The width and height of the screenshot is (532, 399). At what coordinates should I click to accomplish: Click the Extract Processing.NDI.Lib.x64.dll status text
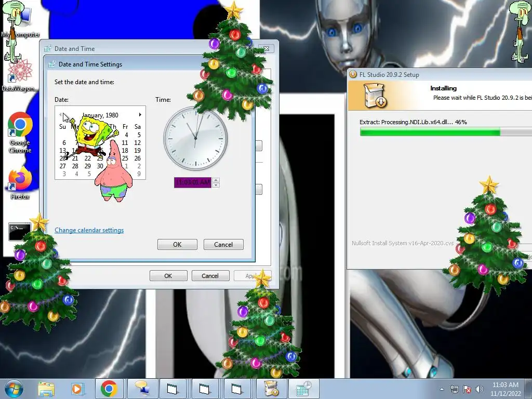(413, 122)
